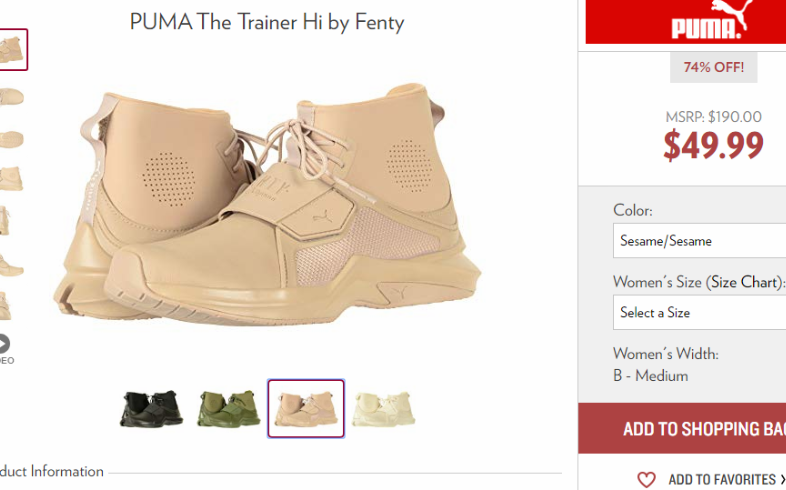Open the Size Chart link
The height and width of the screenshot is (490, 786).
click(744, 282)
